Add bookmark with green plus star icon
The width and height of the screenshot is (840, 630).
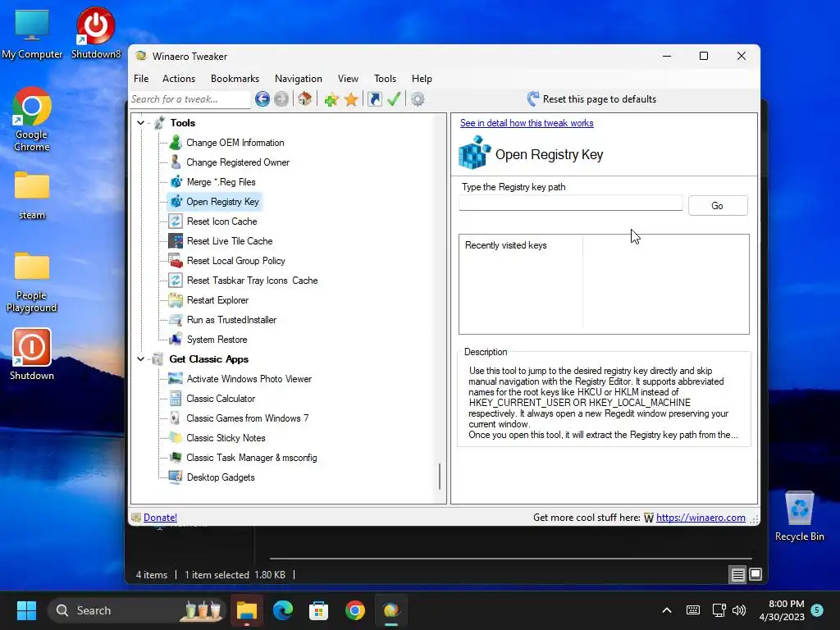tap(331, 99)
